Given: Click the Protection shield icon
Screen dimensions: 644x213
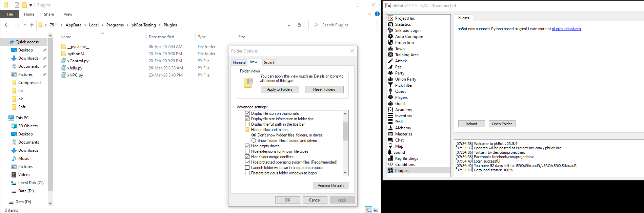Looking at the screenshot, I should tap(390, 43).
